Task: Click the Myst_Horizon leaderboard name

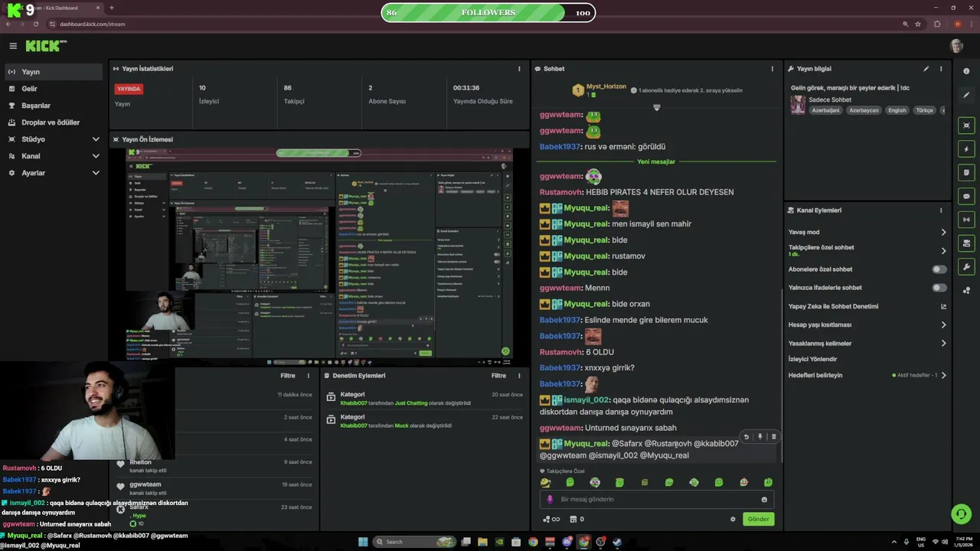Action: (x=606, y=86)
